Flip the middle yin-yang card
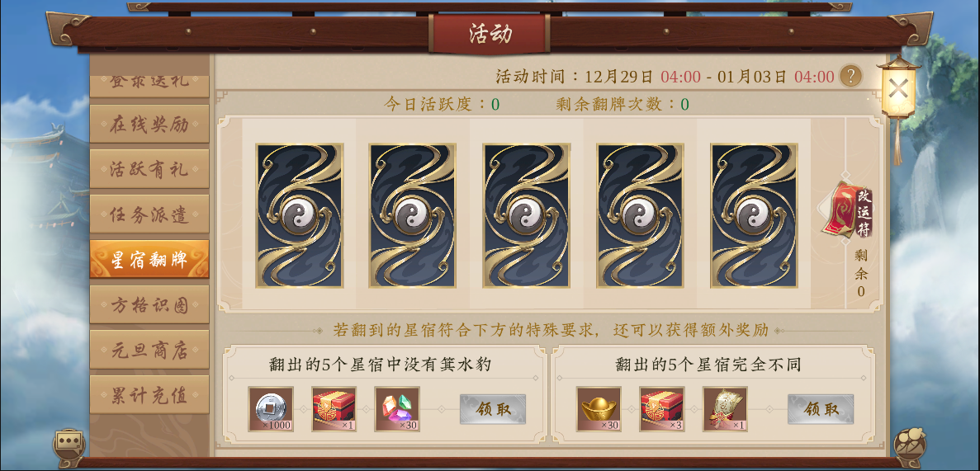The width and height of the screenshot is (980, 471). (x=526, y=215)
